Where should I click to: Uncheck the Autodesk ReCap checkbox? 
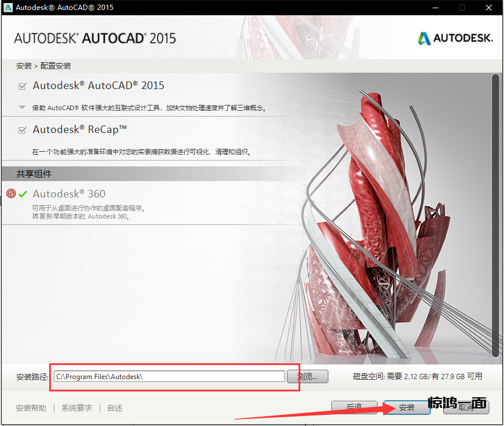pyautogui.click(x=23, y=130)
